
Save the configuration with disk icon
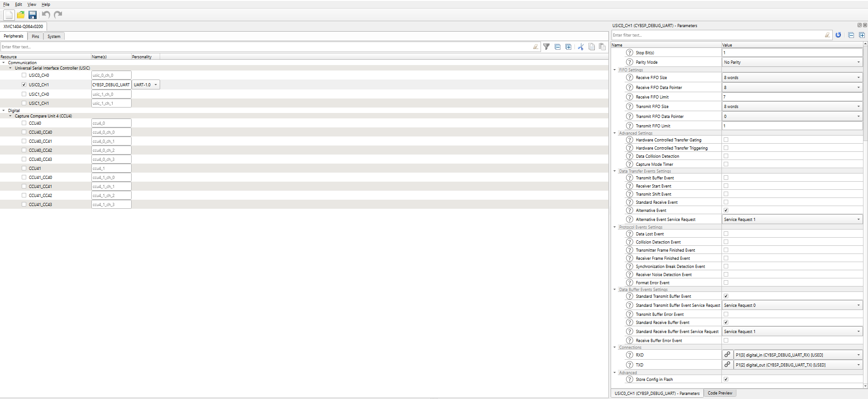point(33,15)
